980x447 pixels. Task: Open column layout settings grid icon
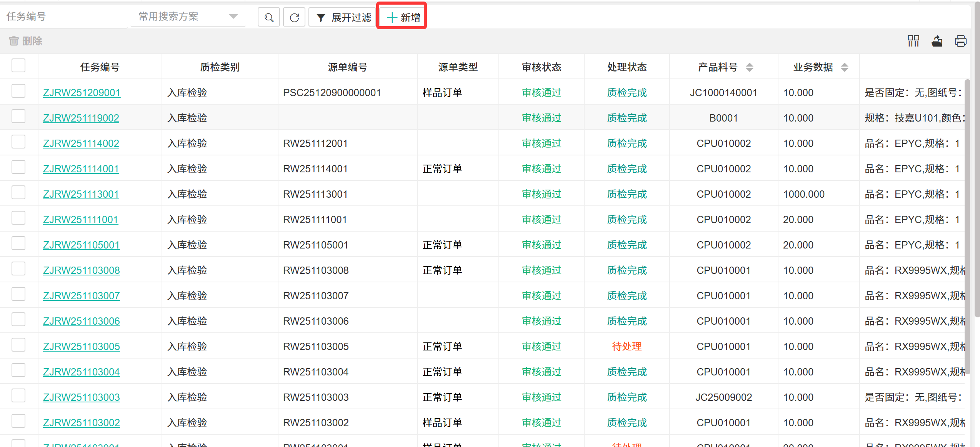(913, 41)
